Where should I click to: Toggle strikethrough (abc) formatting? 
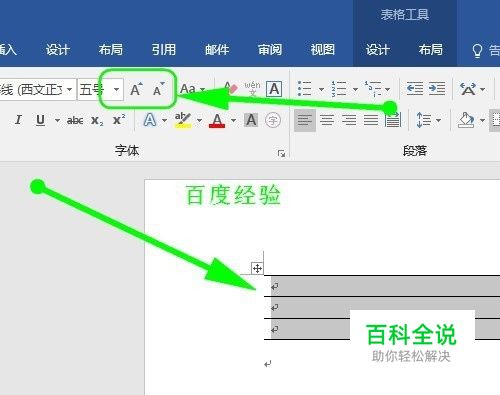[x=75, y=120]
